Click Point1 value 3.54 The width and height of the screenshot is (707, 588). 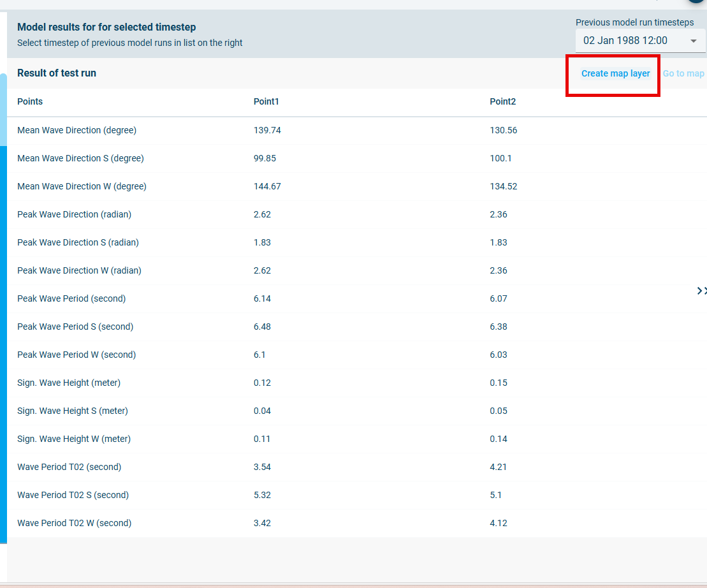262,467
